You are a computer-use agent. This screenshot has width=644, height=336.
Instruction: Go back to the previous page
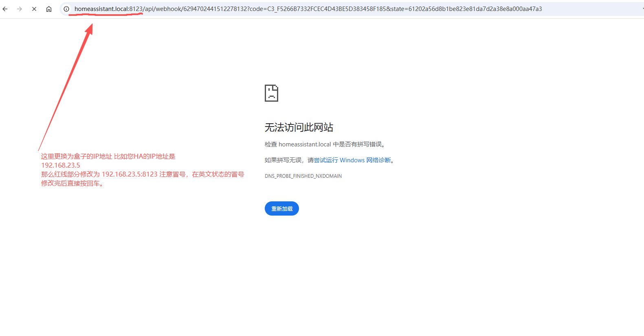pos(5,9)
